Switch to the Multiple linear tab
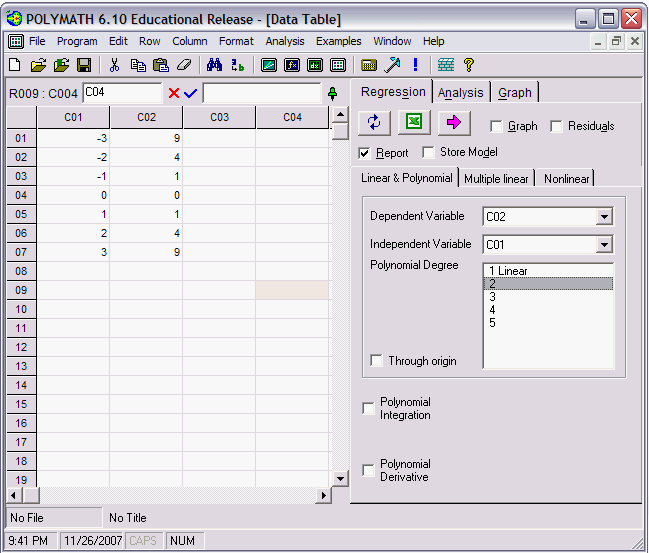 [x=496, y=178]
